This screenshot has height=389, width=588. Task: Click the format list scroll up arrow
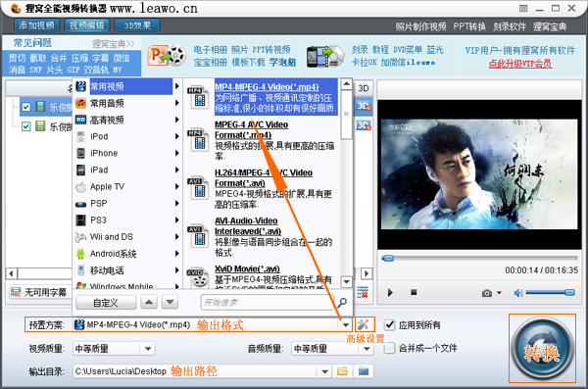pyautogui.click(x=347, y=83)
